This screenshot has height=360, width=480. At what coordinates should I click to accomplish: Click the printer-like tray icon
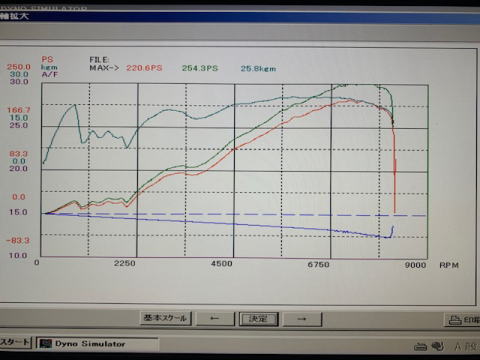click(x=420, y=347)
